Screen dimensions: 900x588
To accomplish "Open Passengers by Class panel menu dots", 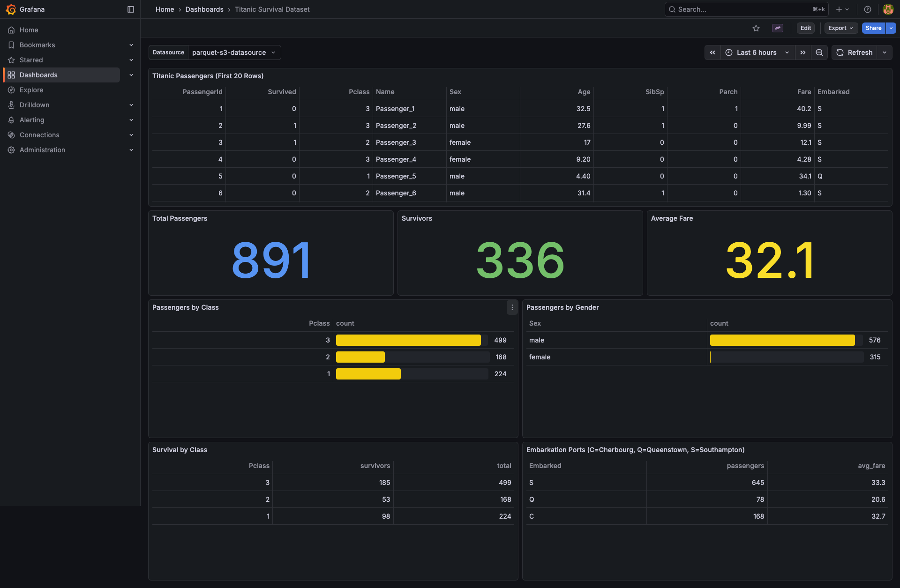I will pos(512,307).
